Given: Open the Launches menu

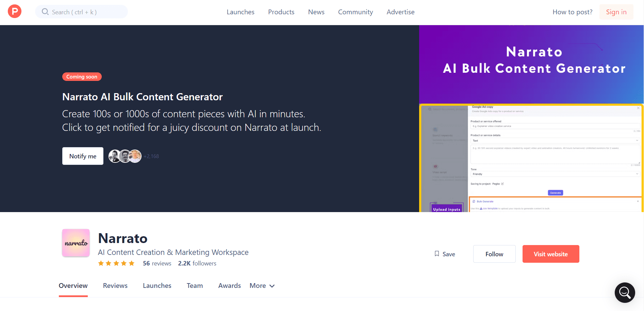Looking at the screenshot, I should click(x=241, y=12).
